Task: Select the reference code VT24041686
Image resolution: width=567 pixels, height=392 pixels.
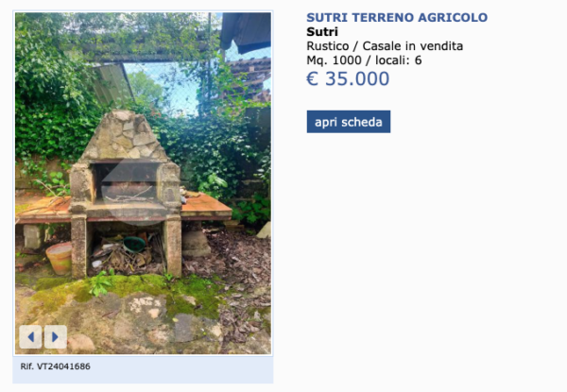Action: click(63, 366)
